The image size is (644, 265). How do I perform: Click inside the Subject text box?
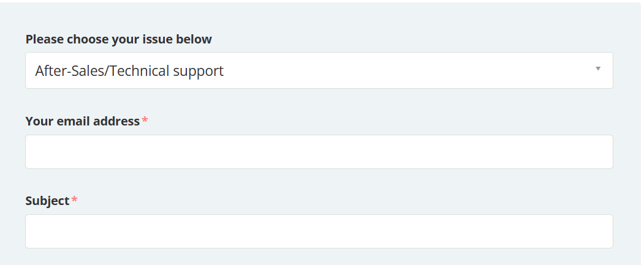click(x=319, y=231)
